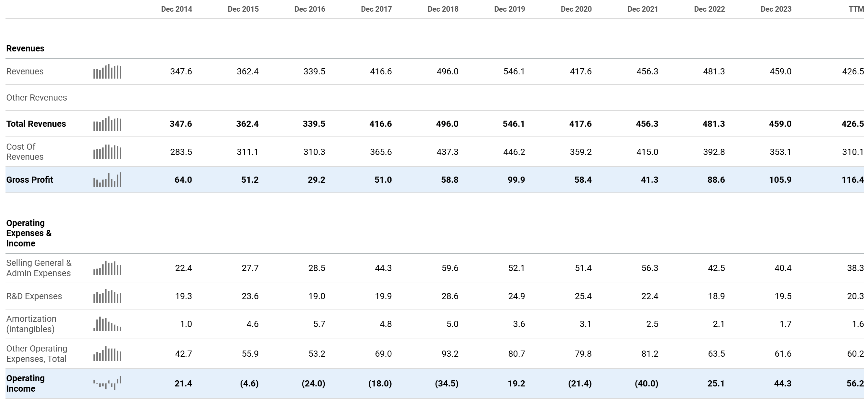Click the Operating Expenses & Income heading
Image resolution: width=868 pixels, height=401 pixels.
click(x=29, y=233)
